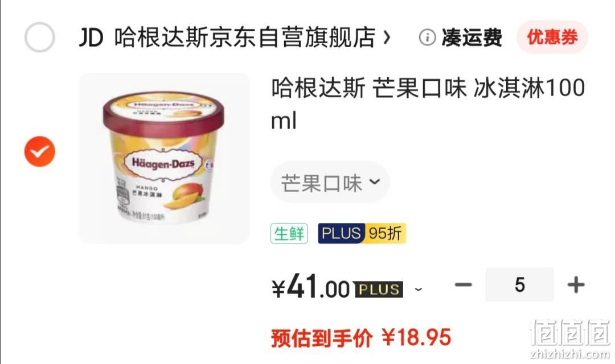The image size is (615, 364).
Task: Click the chevron after the store name
Action: pos(387,38)
